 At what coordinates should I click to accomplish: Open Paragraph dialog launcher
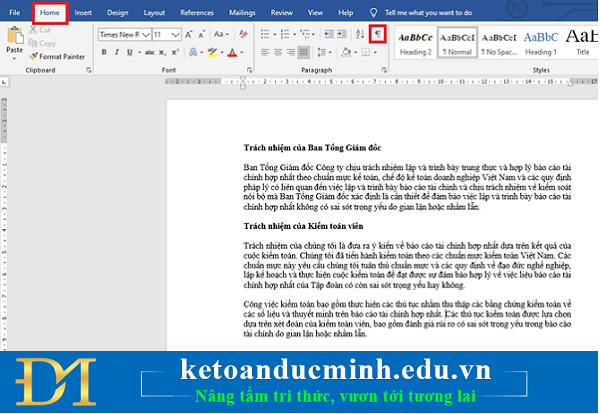384,70
